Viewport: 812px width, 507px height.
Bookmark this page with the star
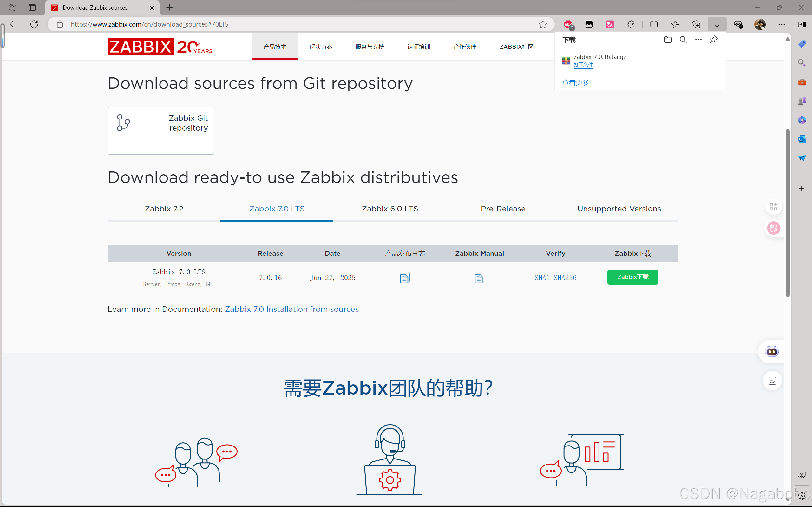pyautogui.click(x=543, y=24)
